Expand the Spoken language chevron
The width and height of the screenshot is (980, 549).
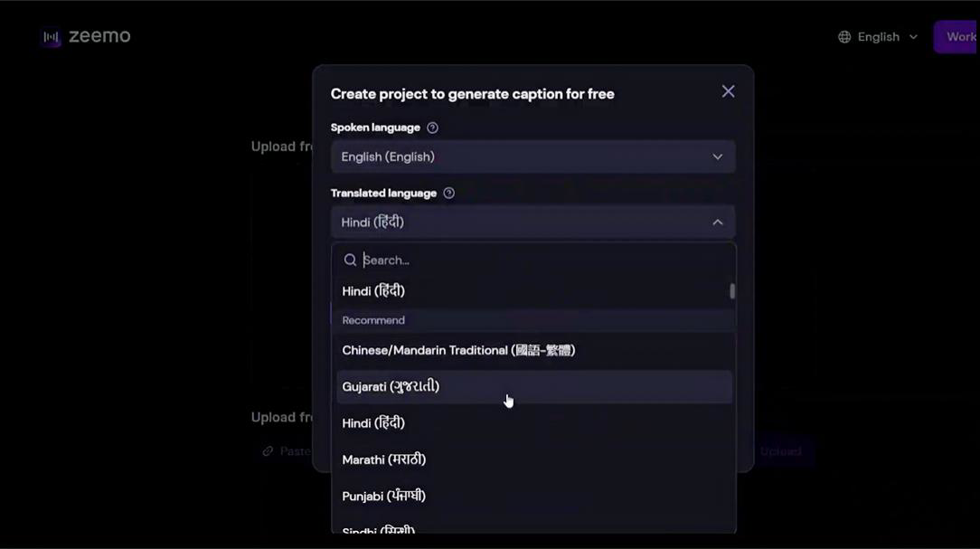pyautogui.click(x=718, y=157)
